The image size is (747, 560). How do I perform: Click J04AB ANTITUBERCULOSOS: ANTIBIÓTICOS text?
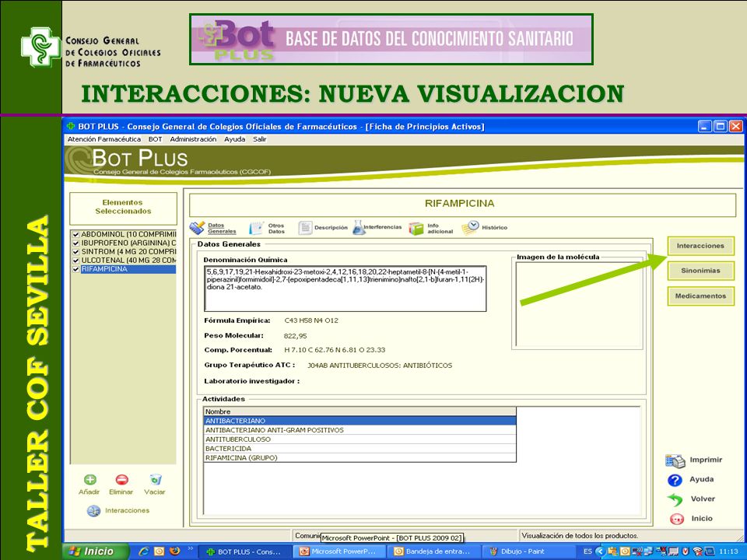tap(380, 366)
